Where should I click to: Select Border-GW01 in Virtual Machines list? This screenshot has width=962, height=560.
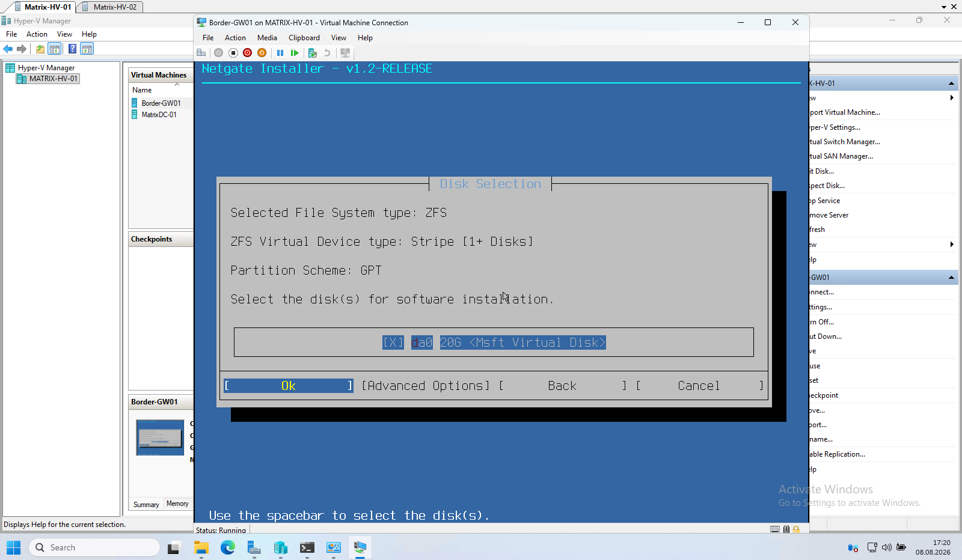[x=161, y=103]
